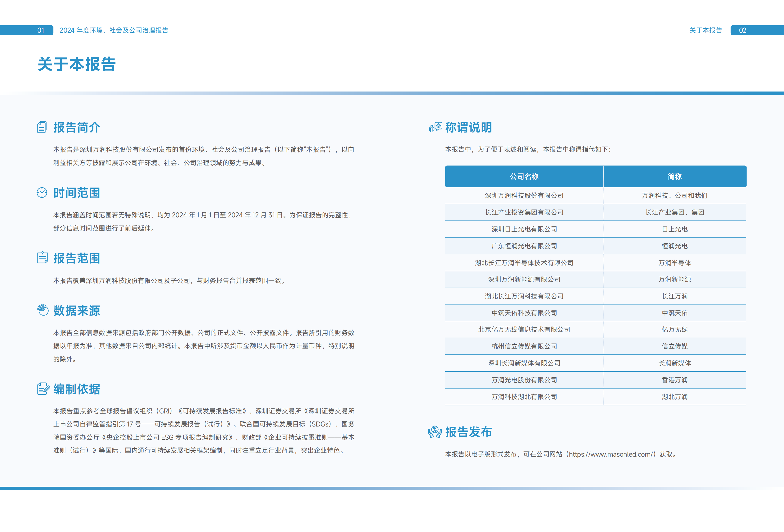Click the 万润光电股份有限公司 table cell
The image size is (784, 532).
(524, 380)
